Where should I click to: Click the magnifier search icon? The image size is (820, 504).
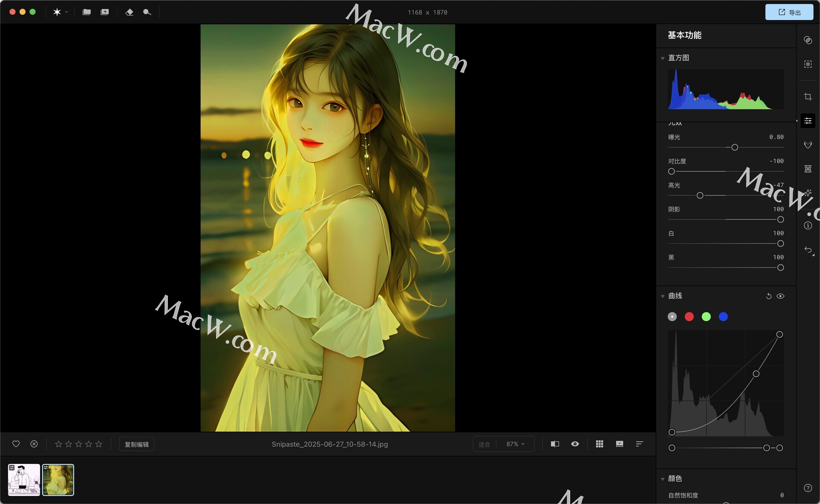[x=147, y=12]
